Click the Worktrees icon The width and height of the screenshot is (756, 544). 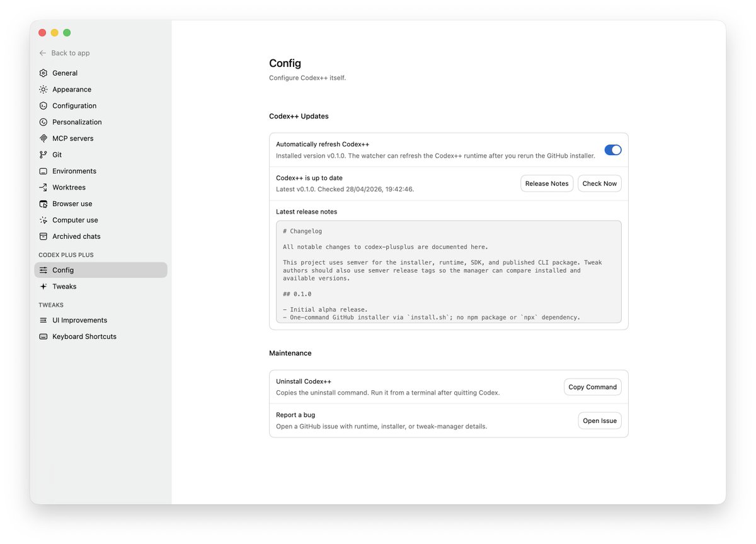point(43,188)
